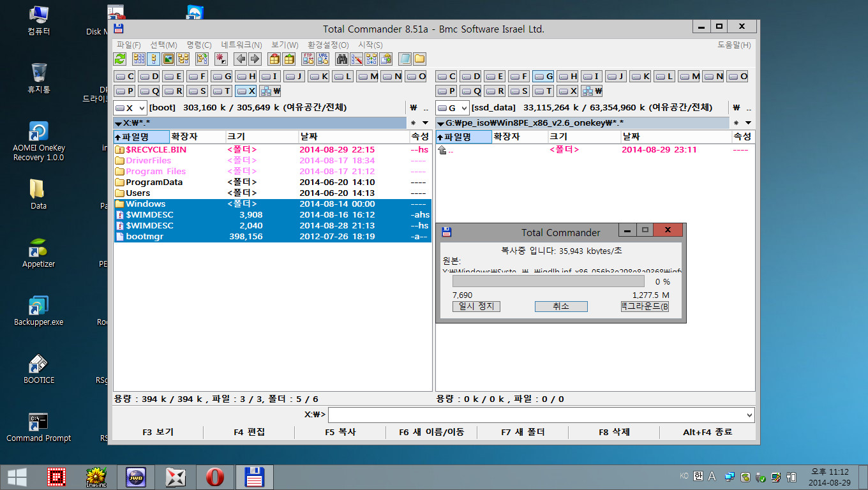Open Backupper.exe desktop shortcut
Viewport: 868px width, 490px height.
[x=38, y=311]
